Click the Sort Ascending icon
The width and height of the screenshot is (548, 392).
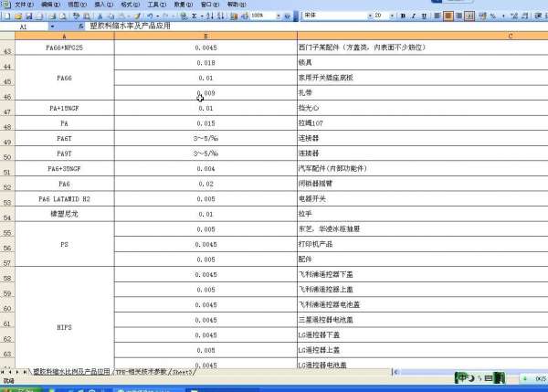(209, 16)
